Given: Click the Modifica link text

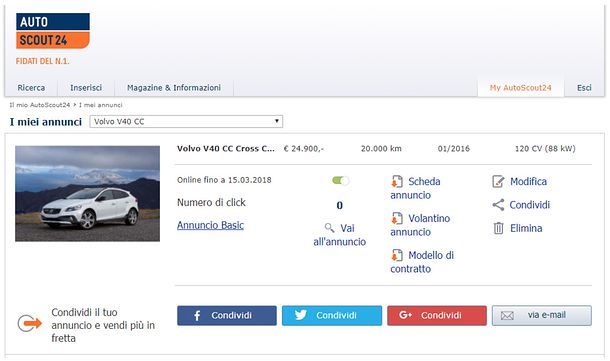Looking at the screenshot, I should 528,181.
